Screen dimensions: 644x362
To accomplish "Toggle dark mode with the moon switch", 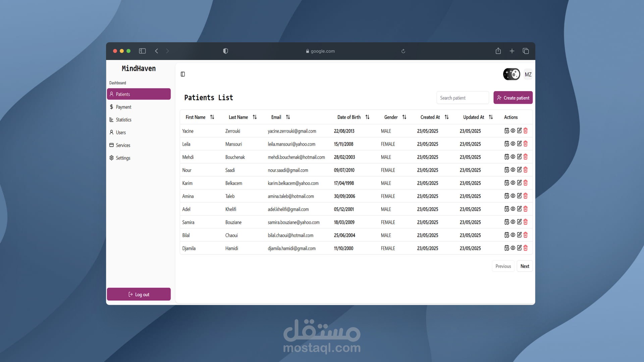I will click(x=512, y=74).
